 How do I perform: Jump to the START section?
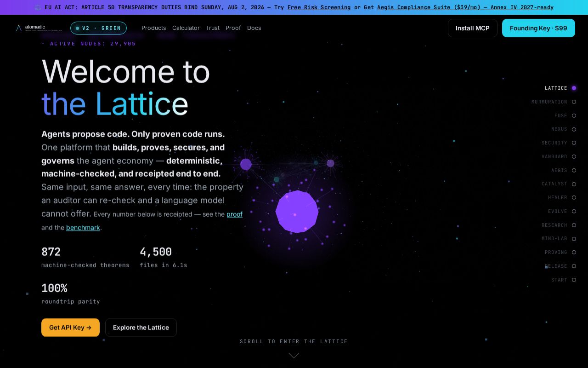pos(564,280)
